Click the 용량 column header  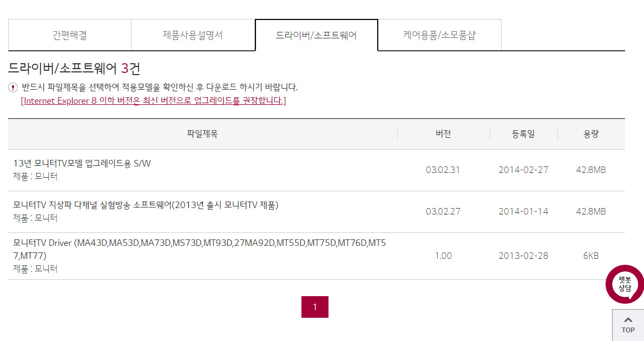[x=591, y=134]
